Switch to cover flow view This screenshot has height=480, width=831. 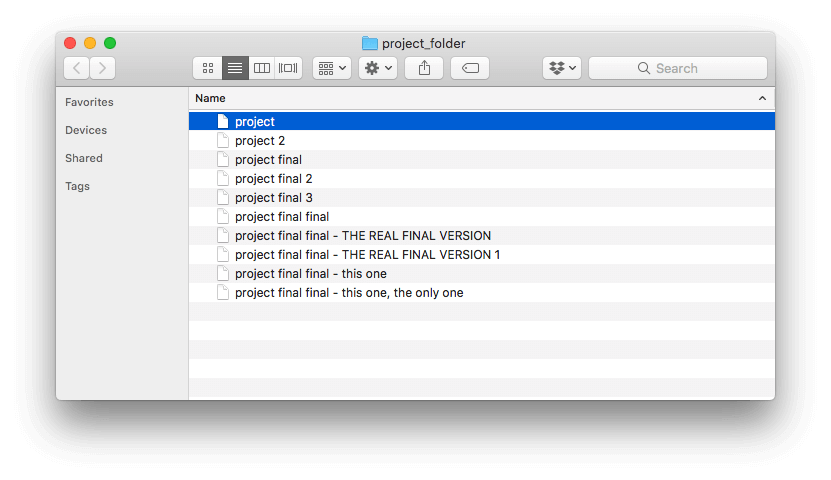click(x=288, y=68)
